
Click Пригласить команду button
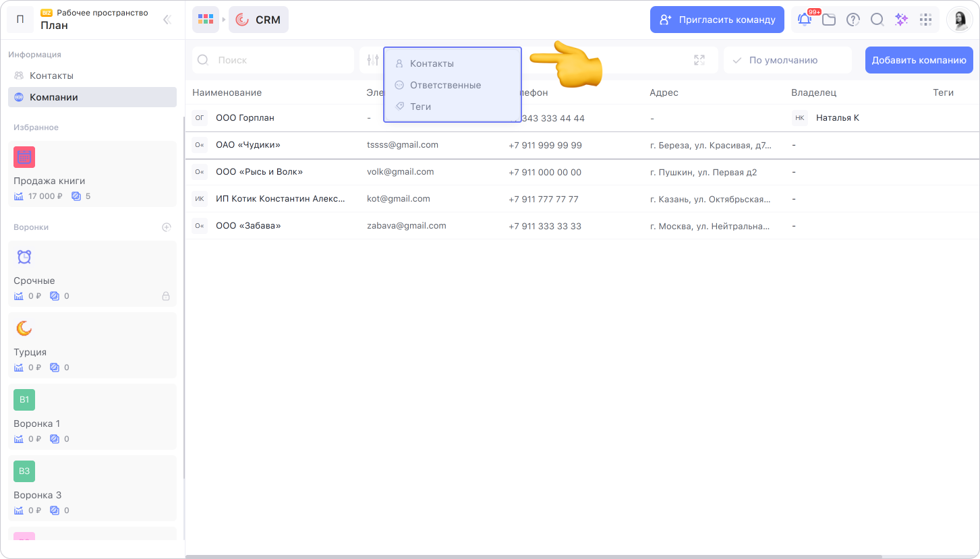717,20
